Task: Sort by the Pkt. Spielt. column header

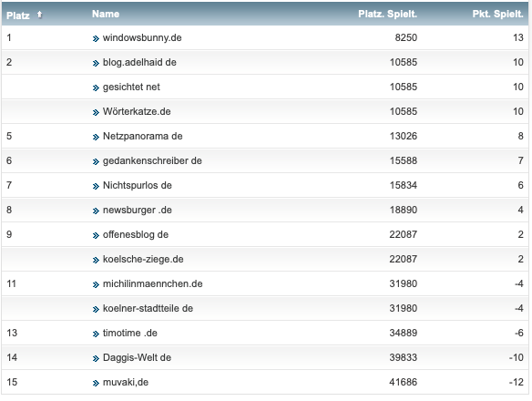Action: (497, 14)
